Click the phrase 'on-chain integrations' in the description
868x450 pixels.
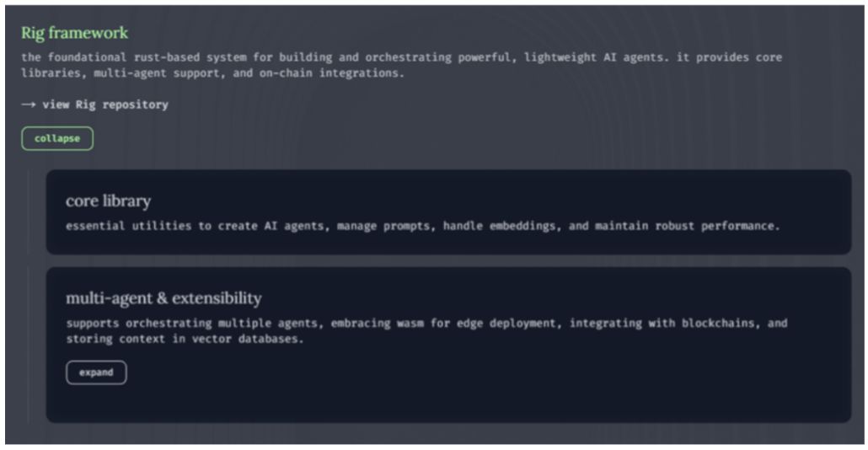(x=332, y=73)
